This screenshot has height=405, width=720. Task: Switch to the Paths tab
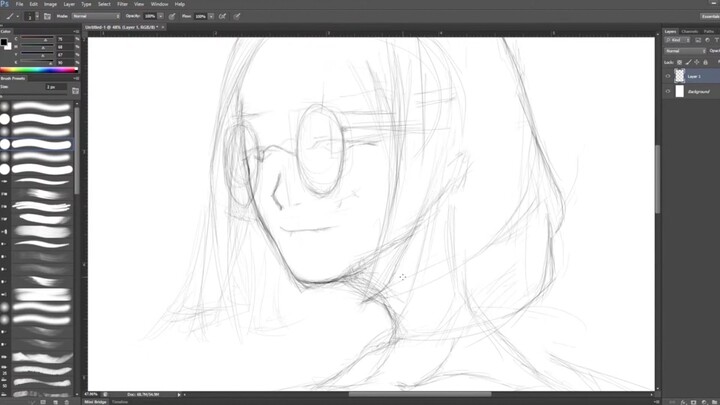pyautogui.click(x=709, y=31)
